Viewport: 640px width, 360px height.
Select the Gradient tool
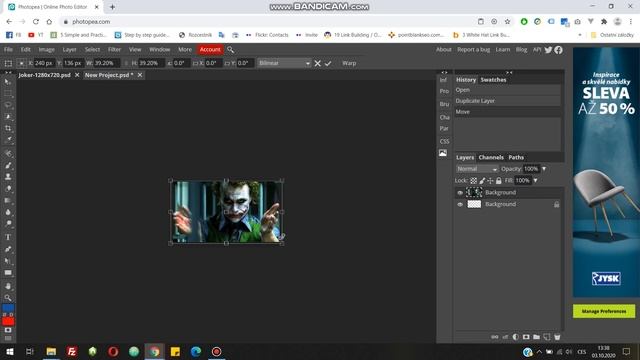point(8,200)
